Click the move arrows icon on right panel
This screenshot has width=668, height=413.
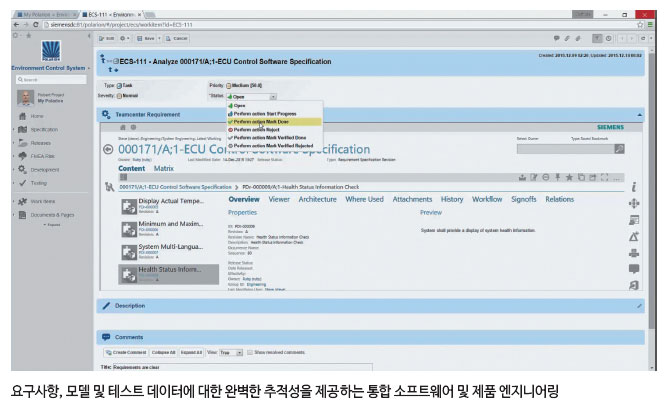pyautogui.click(x=634, y=203)
